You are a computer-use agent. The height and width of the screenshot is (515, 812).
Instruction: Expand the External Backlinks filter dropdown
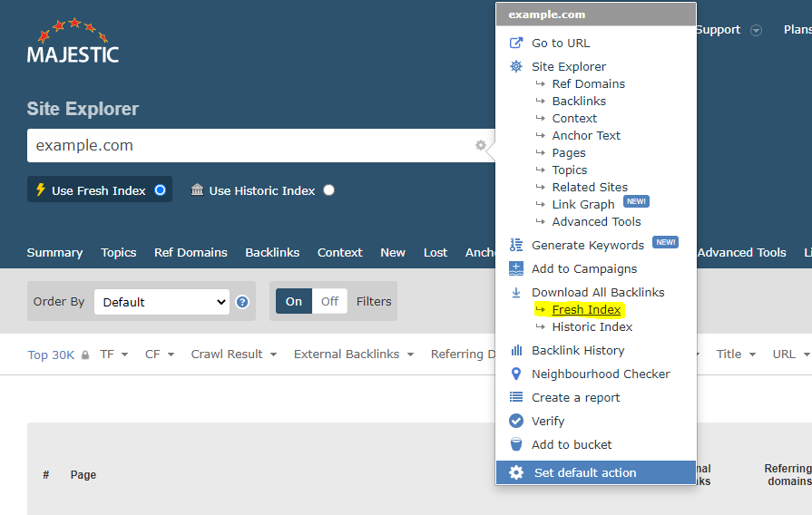410,355
